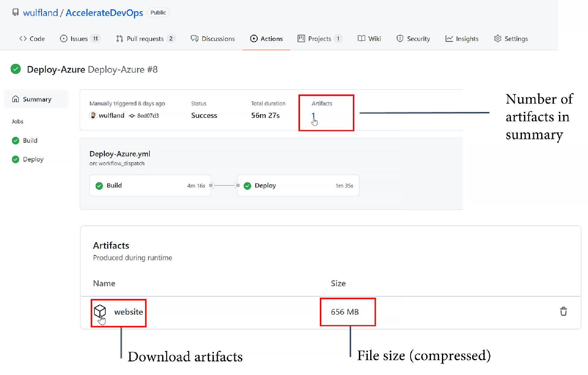
Task: Switch to the Issues tab
Action: pos(80,38)
